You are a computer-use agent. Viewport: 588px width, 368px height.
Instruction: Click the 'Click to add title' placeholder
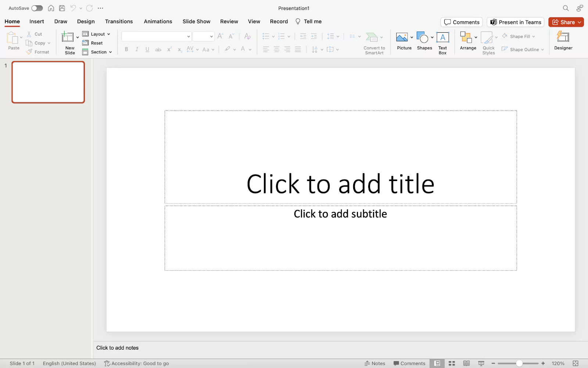pyautogui.click(x=340, y=157)
